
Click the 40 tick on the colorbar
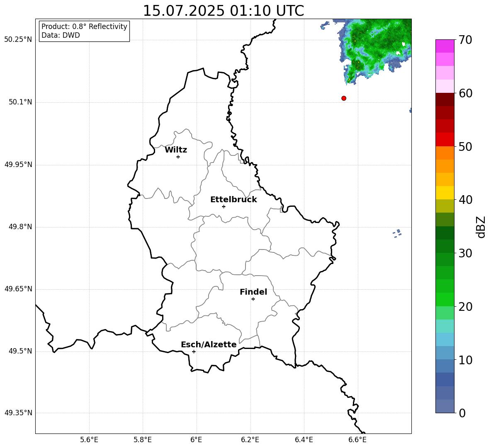tap(465, 200)
